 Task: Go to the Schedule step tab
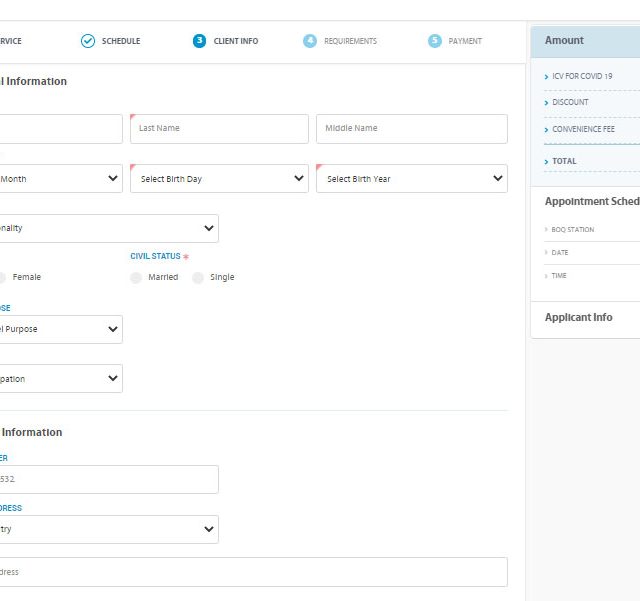[x=121, y=41]
